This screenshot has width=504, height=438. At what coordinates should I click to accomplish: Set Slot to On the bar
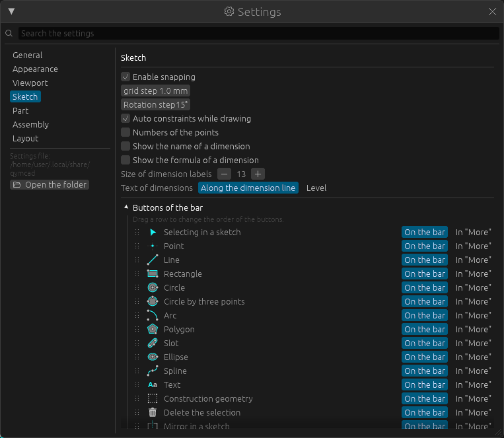pos(425,343)
